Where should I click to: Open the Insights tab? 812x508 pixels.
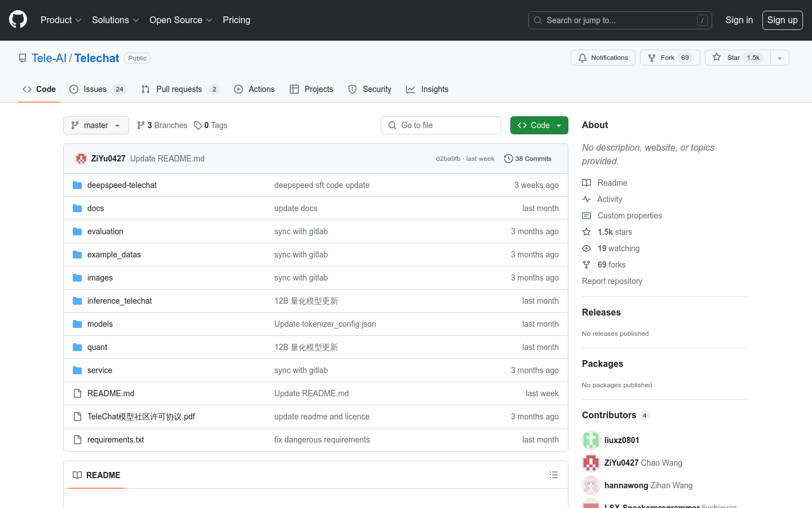click(427, 89)
